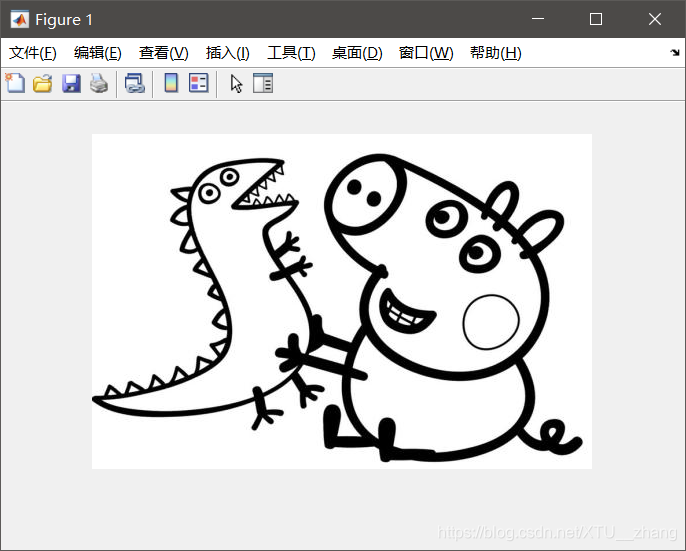
Task: Maximize the Figure 1 window
Action: coord(596,19)
